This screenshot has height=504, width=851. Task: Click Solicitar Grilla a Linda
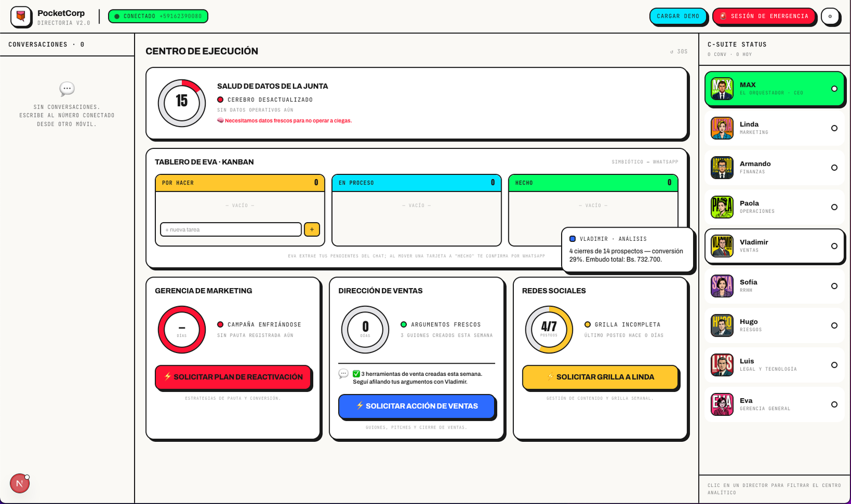[x=600, y=377]
